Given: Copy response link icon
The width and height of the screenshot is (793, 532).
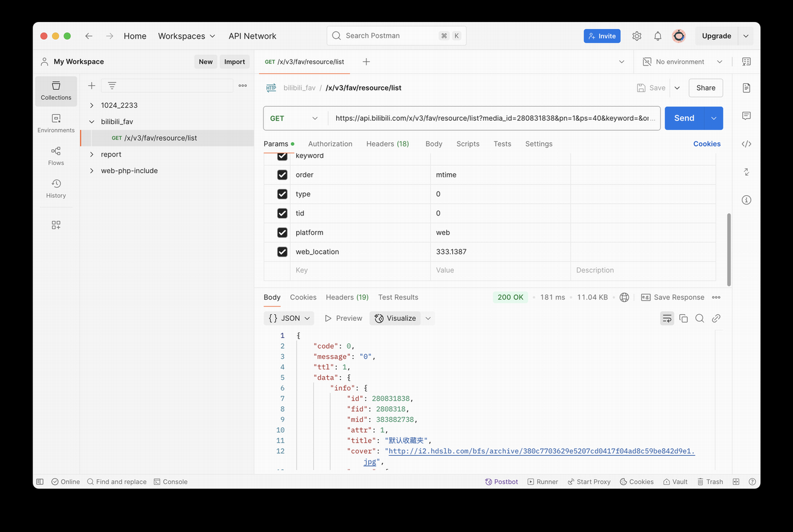Looking at the screenshot, I should [x=716, y=318].
